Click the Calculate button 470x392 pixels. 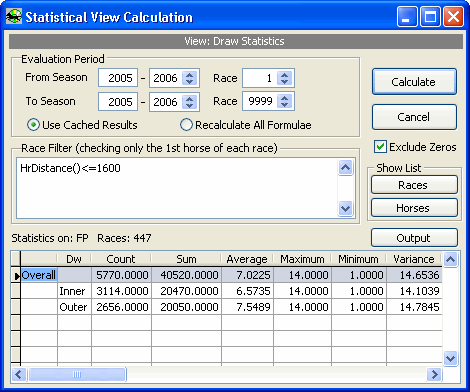click(414, 82)
